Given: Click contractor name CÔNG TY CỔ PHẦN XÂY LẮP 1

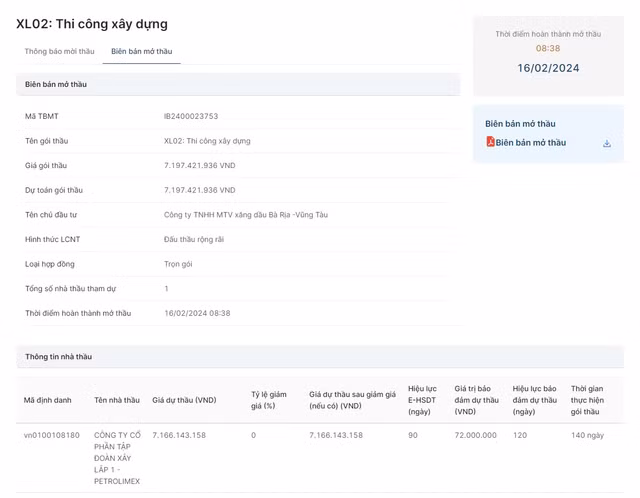Looking at the screenshot, I should 117,458.
